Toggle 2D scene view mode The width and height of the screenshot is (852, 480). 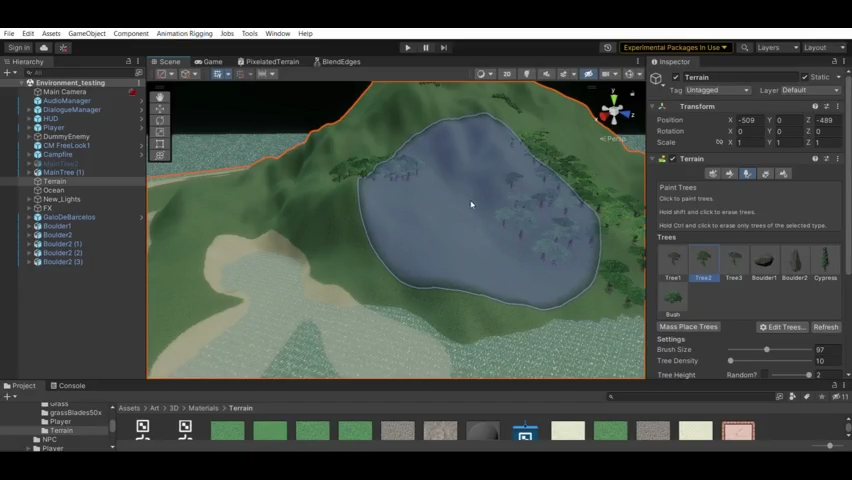click(506, 74)
